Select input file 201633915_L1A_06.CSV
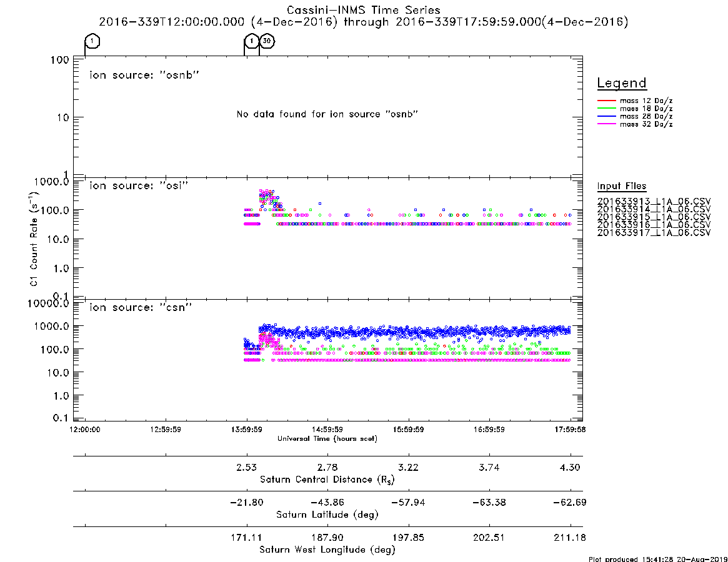728x562 pixels. (654, 217)
